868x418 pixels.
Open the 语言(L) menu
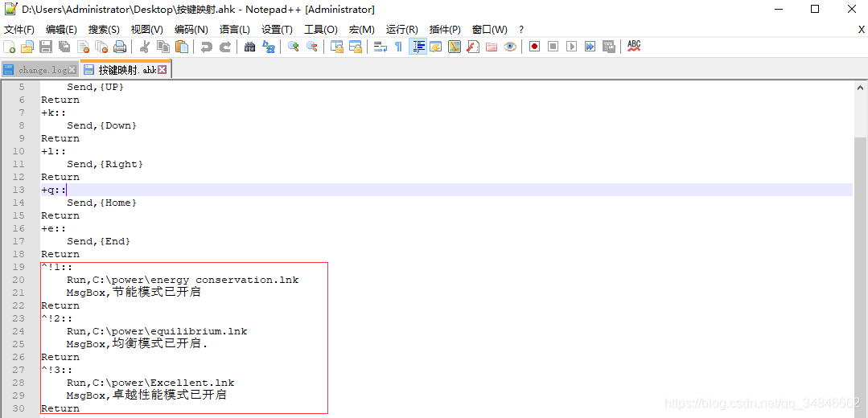click(x=235, y=29)
